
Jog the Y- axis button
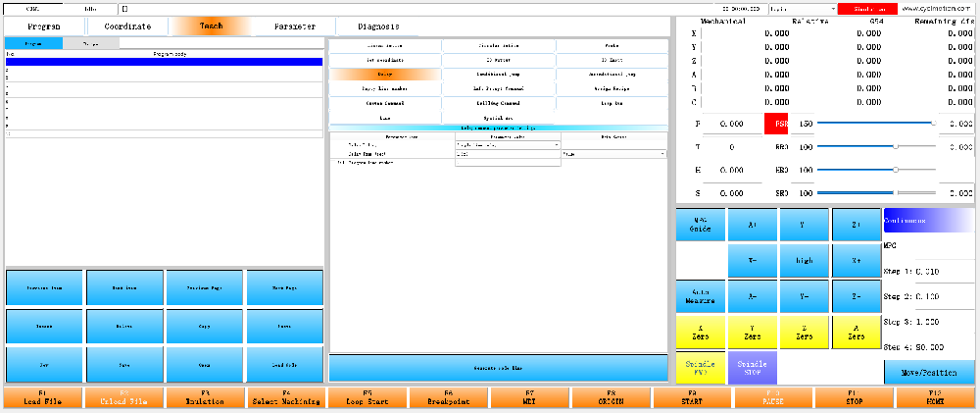[x=805, y=296]
